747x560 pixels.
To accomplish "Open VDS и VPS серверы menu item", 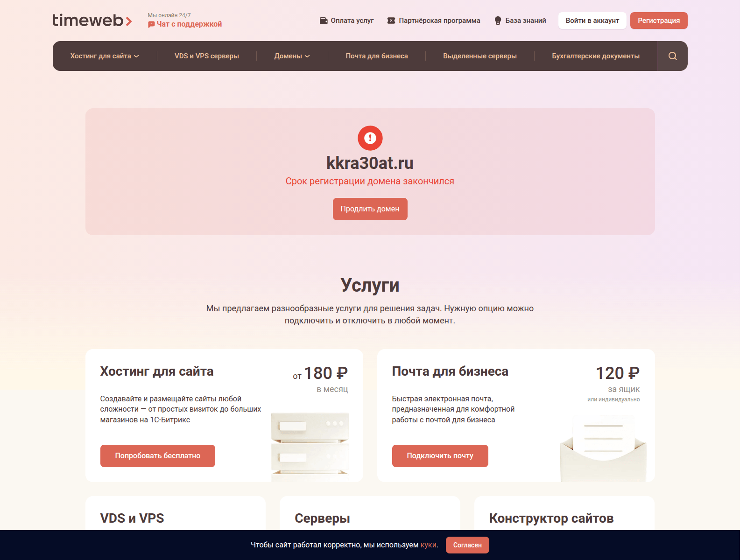I will (207, 56).
